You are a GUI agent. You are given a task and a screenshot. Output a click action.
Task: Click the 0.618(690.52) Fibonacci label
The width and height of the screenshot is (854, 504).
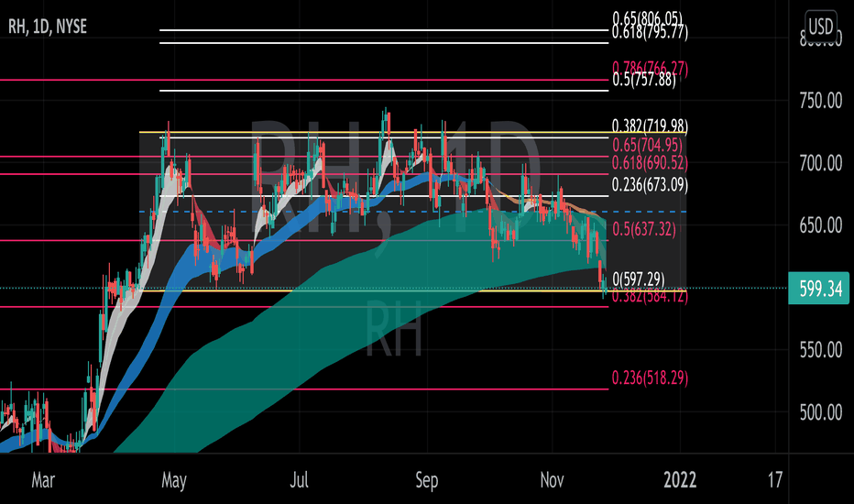pyautogui.click(x=650, y=163)
